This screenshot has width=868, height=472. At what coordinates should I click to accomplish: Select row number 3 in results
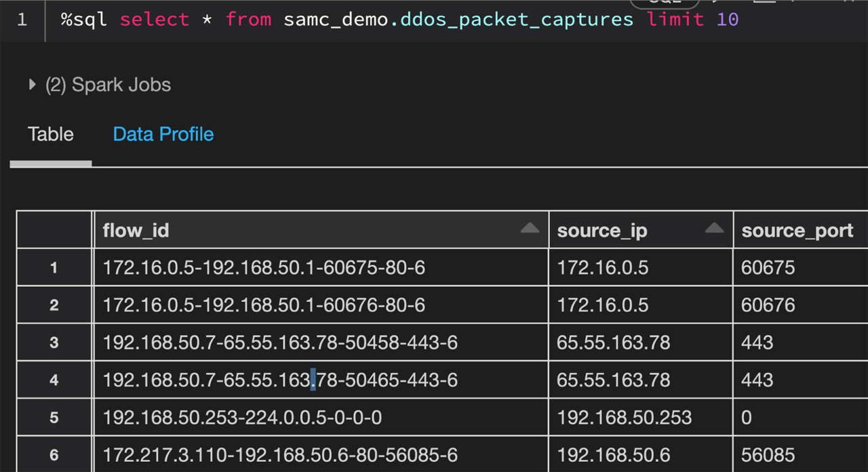(x=54, y=342)
